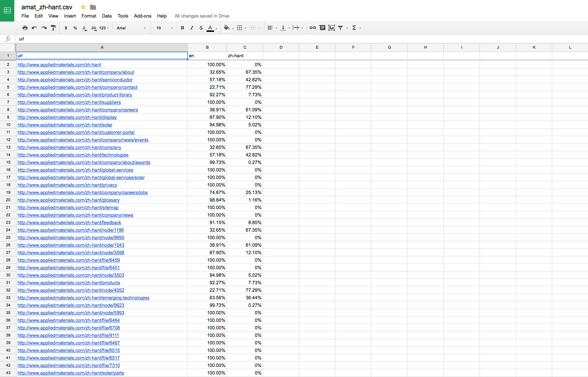Open the View menu
The image size is (588, 377).
[x=53, y=16]
